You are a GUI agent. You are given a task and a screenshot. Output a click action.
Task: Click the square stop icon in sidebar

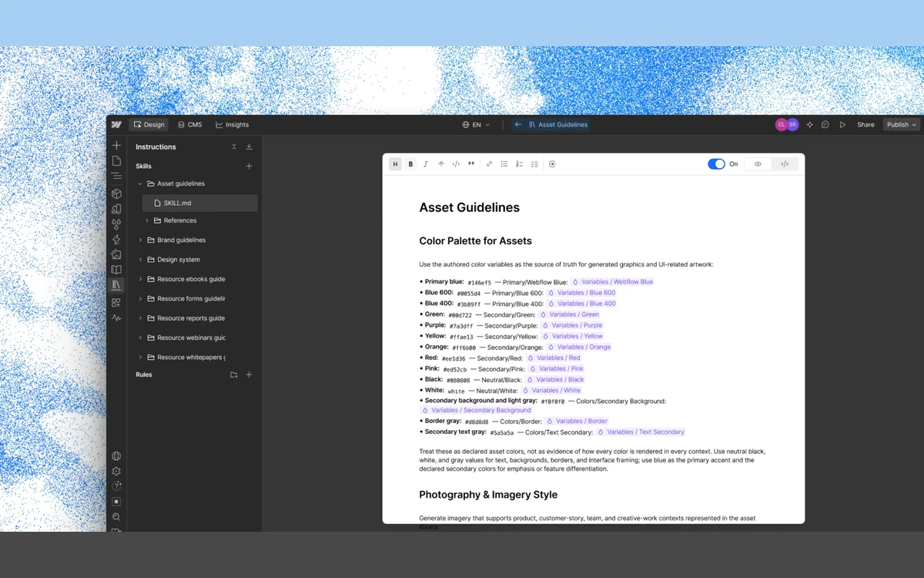(116, 502)
